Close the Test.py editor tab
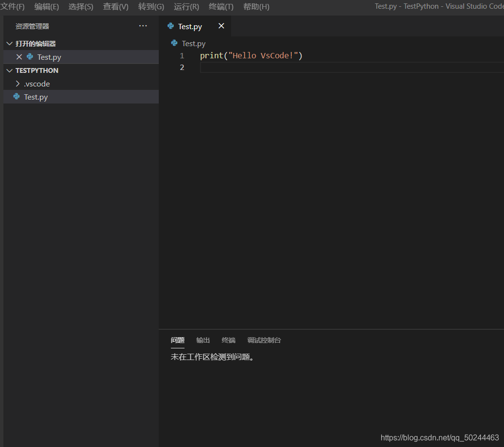This screenshot has width=504, height=447. (221, 26)
